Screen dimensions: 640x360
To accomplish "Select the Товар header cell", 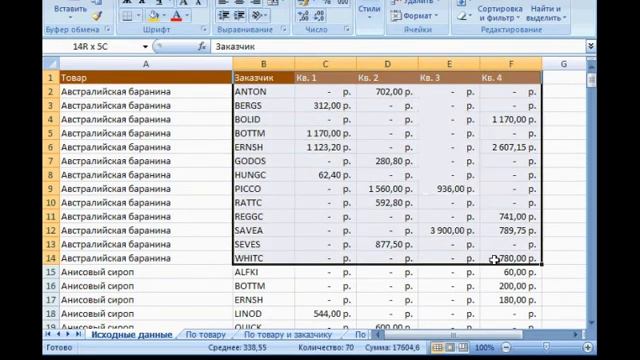I will (146, 78).
